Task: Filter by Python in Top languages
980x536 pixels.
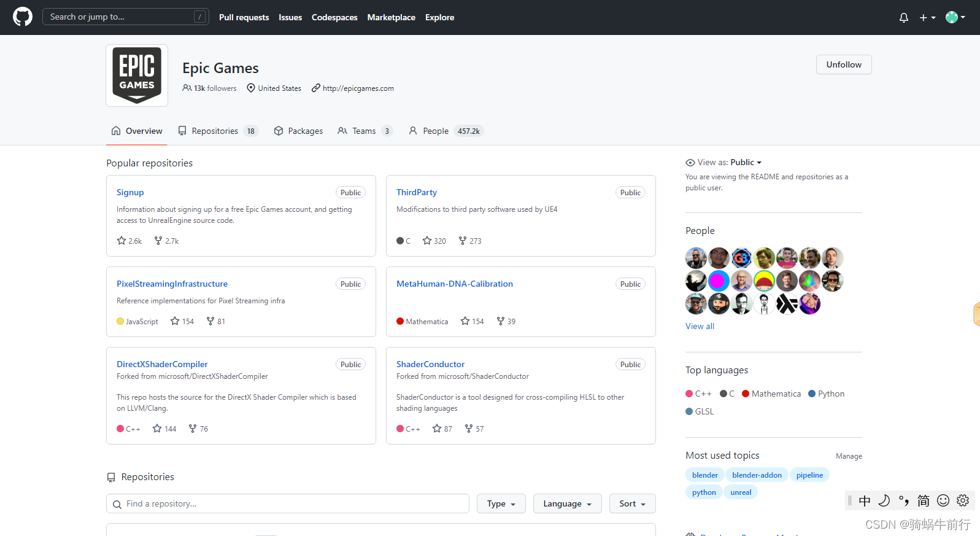Action: click(x=827, y=394)
